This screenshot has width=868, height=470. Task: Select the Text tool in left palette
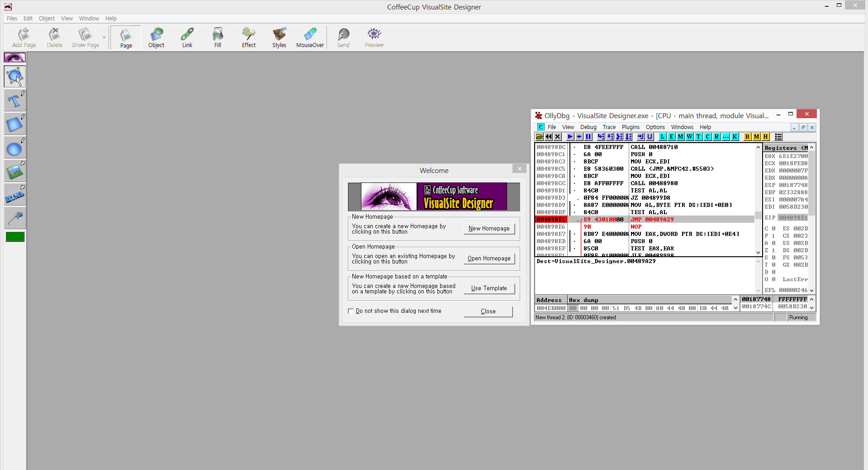click(15, 100)
